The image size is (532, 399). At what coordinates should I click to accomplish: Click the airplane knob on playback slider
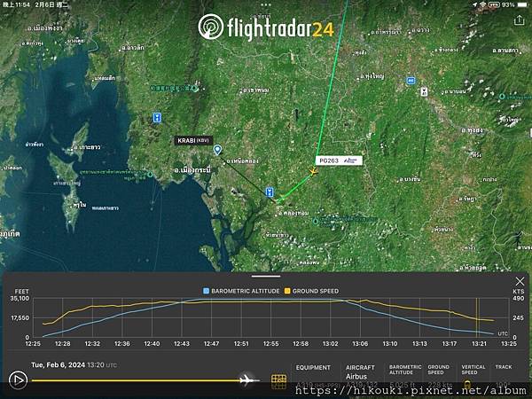click(246, 380)
